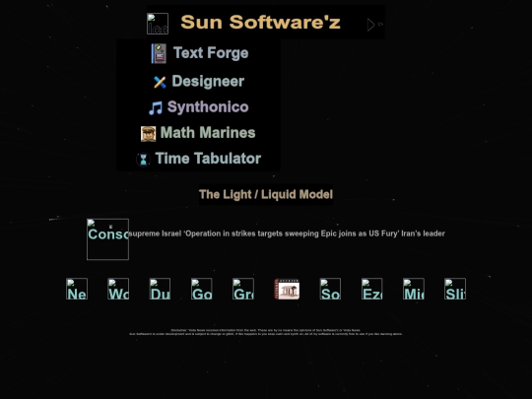Open the 'supreme Israel Operation' news headline
This screenshot has height=399, width=532.
click(x=287, y=233)
